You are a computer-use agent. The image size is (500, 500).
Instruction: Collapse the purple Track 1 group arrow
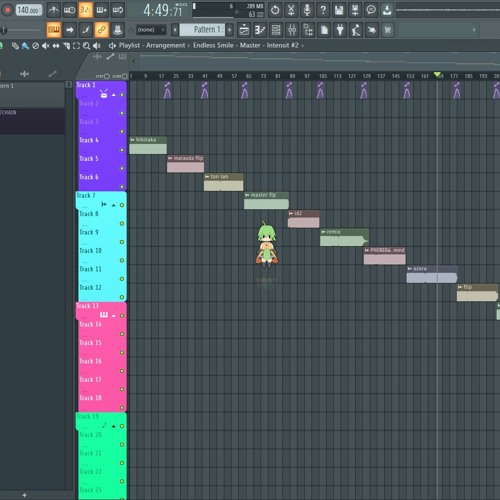coord(114,95)
